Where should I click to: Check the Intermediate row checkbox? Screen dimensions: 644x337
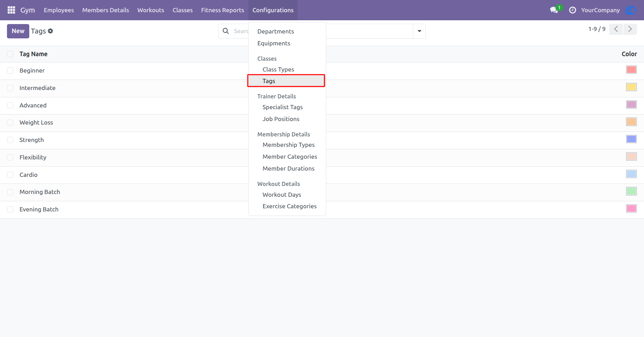[x=10, y=88]
